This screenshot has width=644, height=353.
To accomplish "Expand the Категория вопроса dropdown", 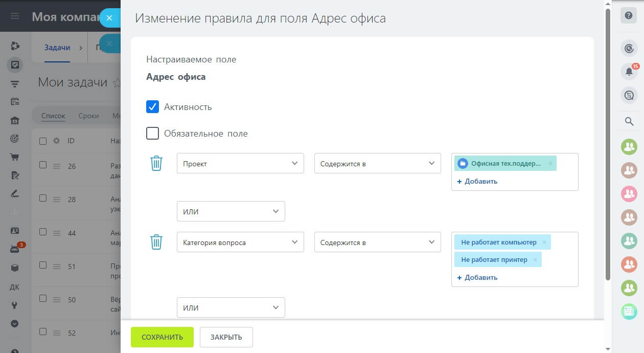I will tap(240, 242).
